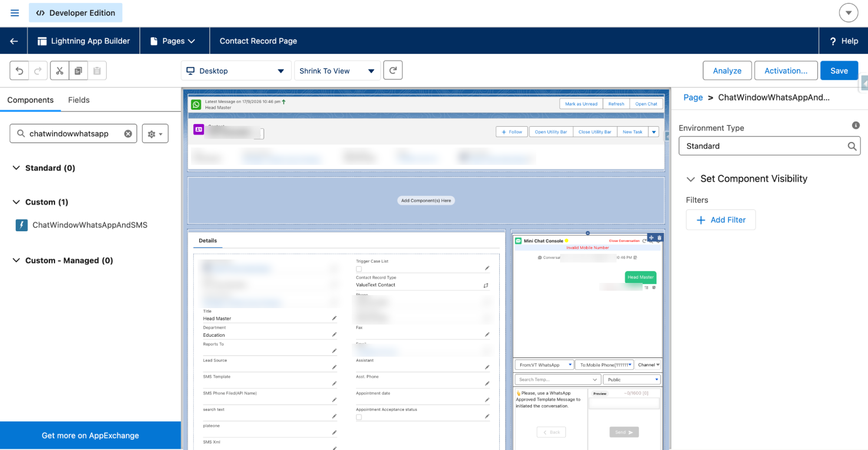Toggle Appointment Acceptance status checkbox
This screenshot has height=450, width=868.
[x=359, y=417]
